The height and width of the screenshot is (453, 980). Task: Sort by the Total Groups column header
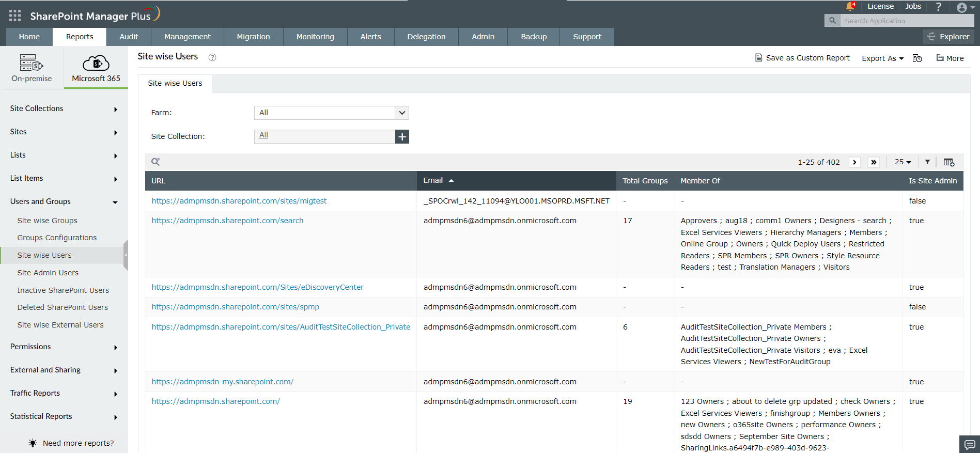(645, 181)
